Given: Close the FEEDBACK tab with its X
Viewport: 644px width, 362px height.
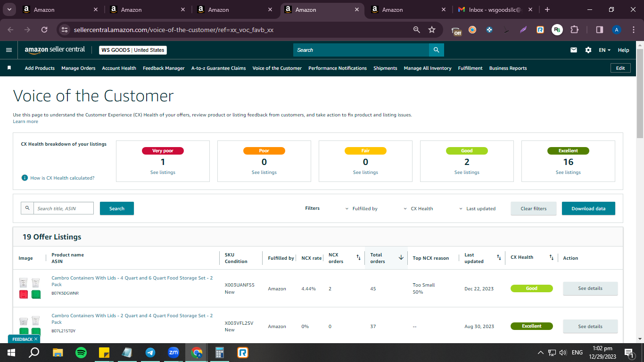Looking at the screenshot, I should 36,339.
